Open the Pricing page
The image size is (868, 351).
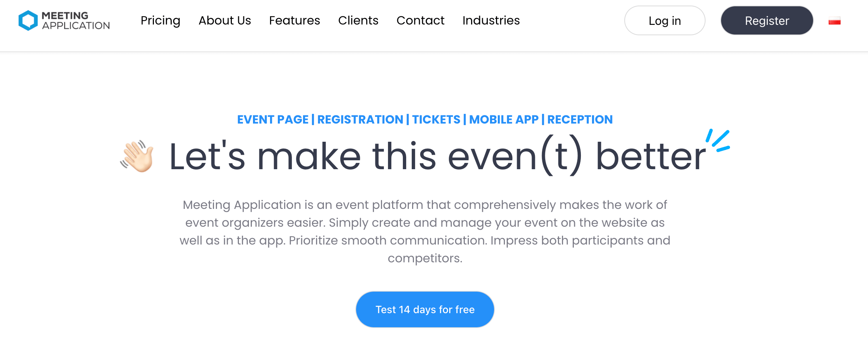pos(160,21)
